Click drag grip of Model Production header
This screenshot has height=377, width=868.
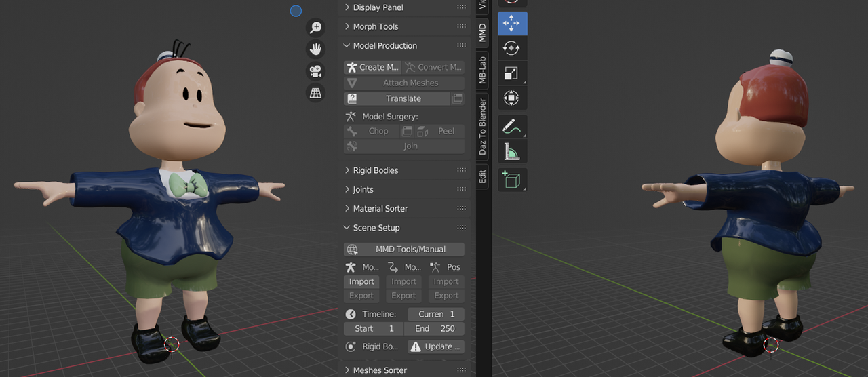click(x=462, y=45)
